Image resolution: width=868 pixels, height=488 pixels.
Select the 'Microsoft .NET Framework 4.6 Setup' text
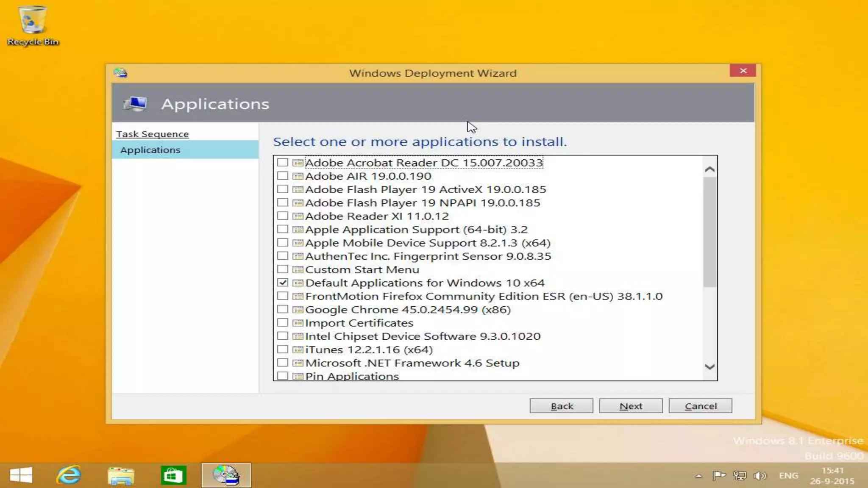pyautogui.click(x=412, y=363)
